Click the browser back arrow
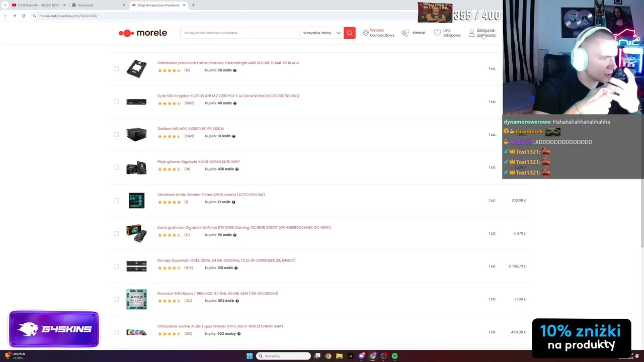Image resolution: width=644 pixels, height=362 pixels. [6, 16]
